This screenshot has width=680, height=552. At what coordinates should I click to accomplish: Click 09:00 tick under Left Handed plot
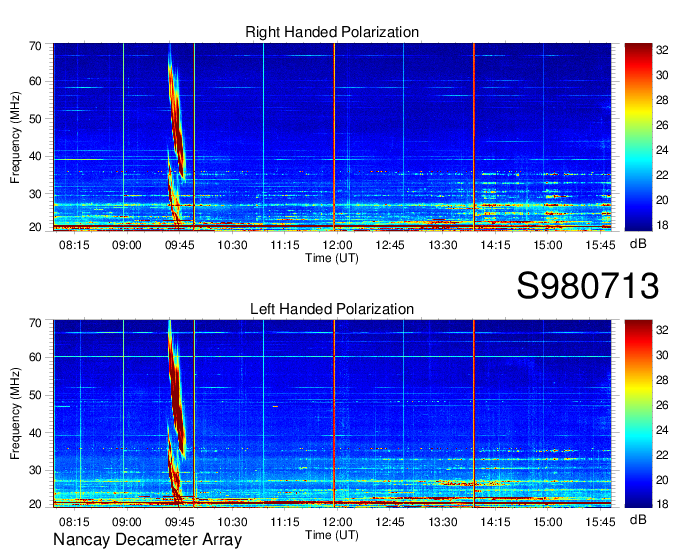point(127,522)
